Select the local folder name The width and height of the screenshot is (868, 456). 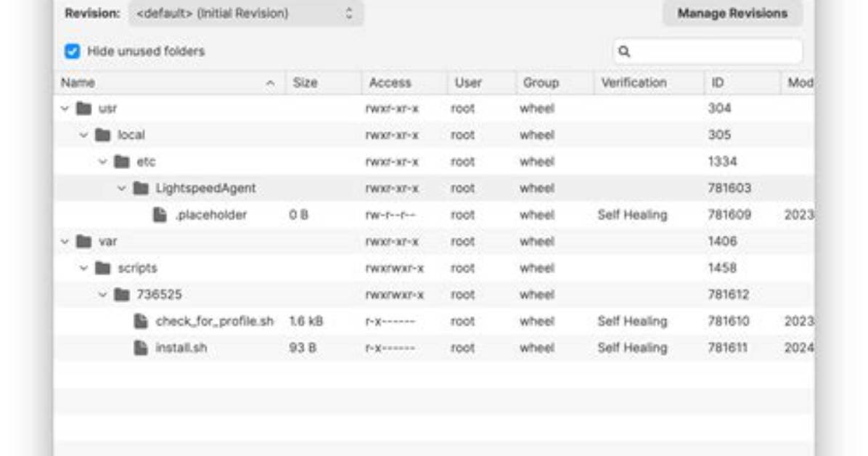click(131, 135)
